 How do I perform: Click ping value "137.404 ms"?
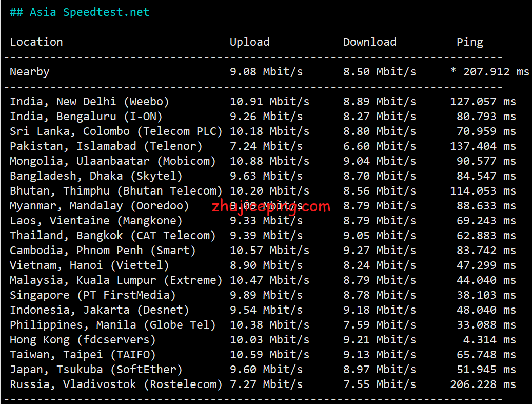[x=483, y=146]
